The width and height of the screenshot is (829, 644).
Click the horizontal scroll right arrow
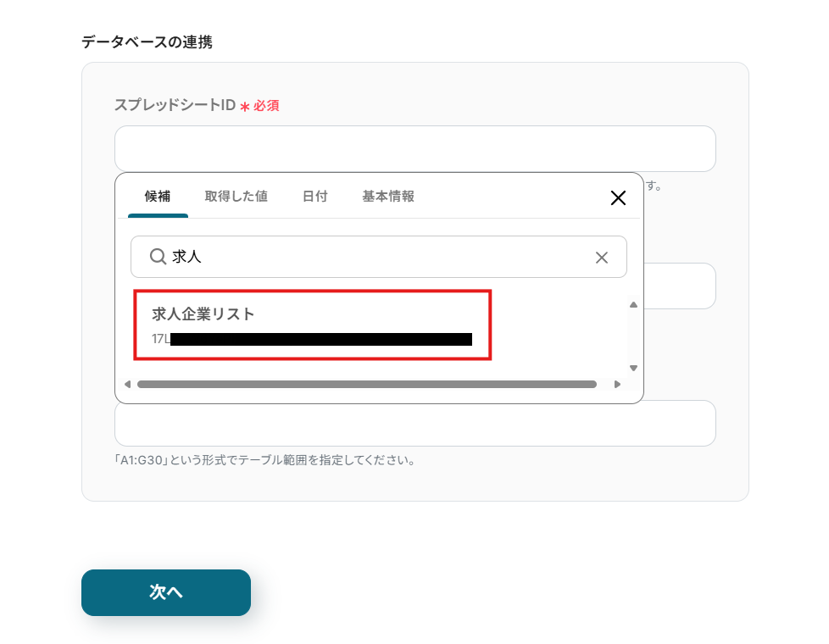[x=617, y=384]
